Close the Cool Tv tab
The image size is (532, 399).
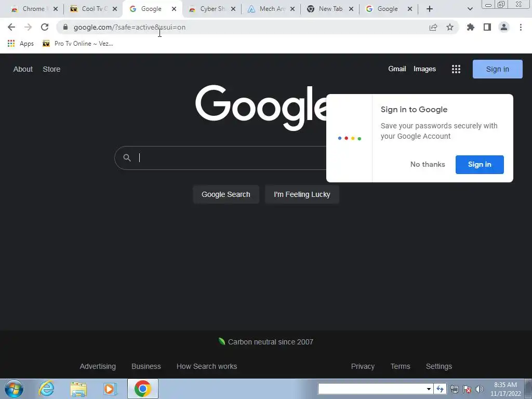pos(115,9)
